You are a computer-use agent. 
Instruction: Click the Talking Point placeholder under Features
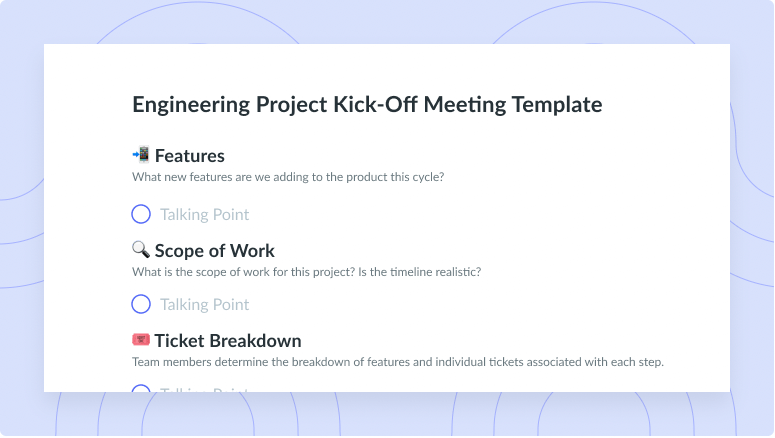(x=204, y=215)
